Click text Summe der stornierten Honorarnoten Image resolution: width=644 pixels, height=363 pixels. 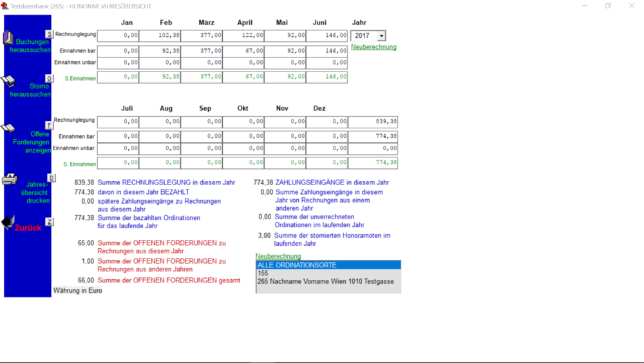tap(332, 240)
